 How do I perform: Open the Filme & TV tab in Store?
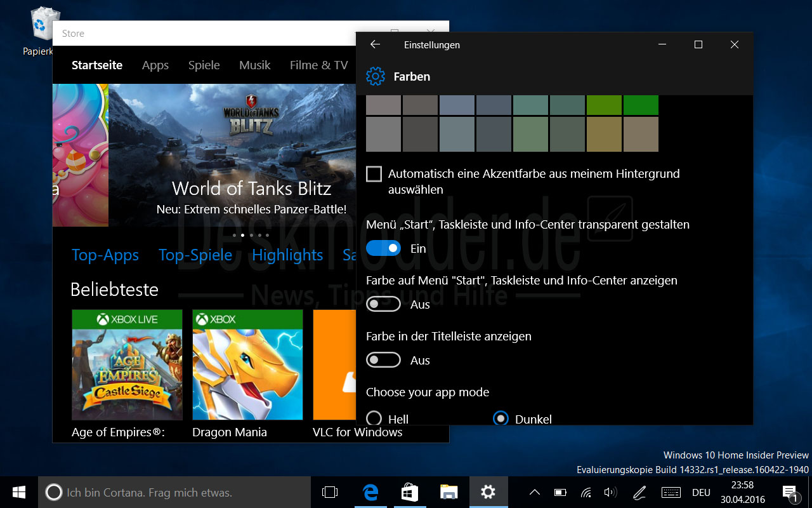319,65
